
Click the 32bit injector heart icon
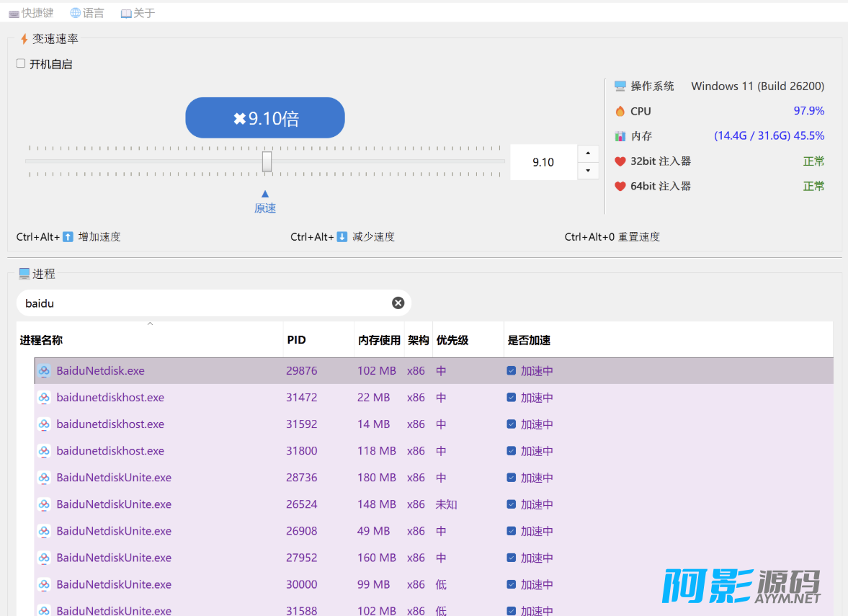coord(620,161)
